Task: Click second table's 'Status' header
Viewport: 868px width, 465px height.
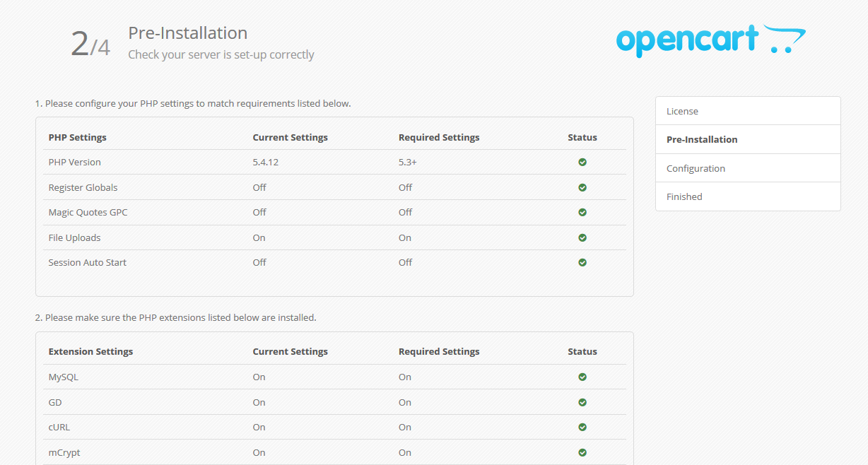Action: [x=582, y=351]
